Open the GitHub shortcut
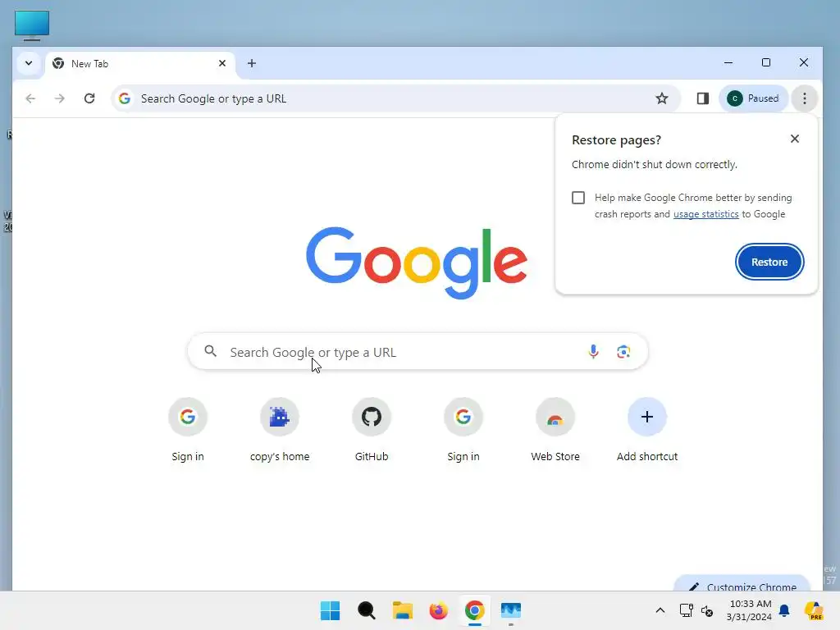 (x=372, y=430)
